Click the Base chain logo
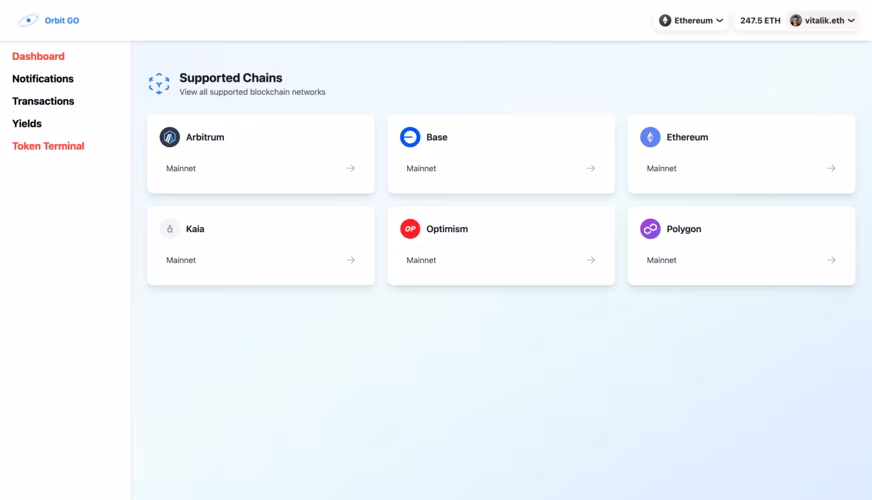 coord(410,137)
